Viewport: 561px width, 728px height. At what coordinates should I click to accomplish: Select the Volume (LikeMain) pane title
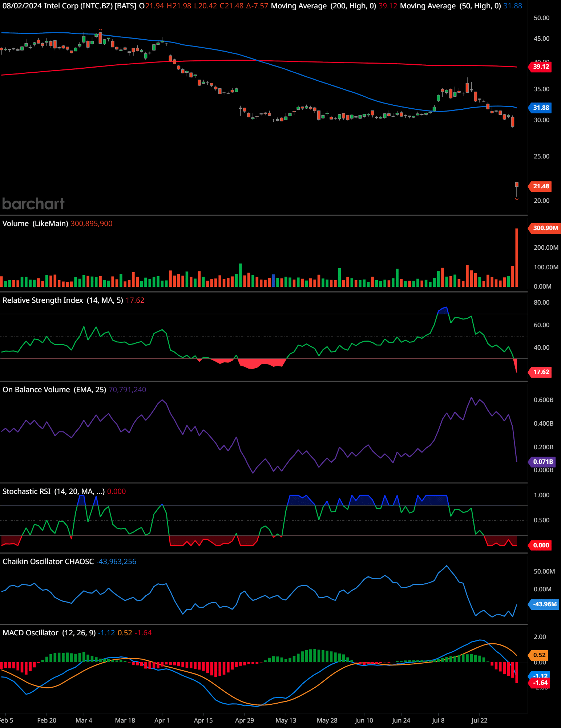click(35, 224)
